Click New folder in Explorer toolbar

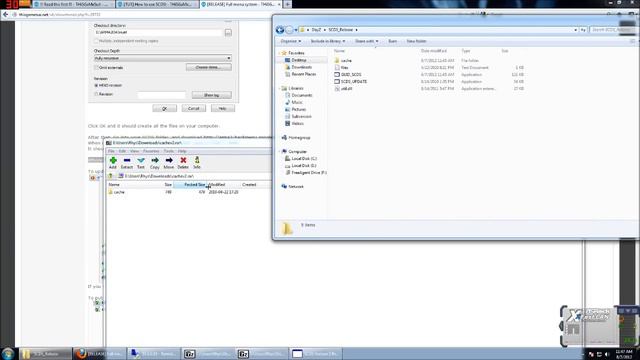416,41
